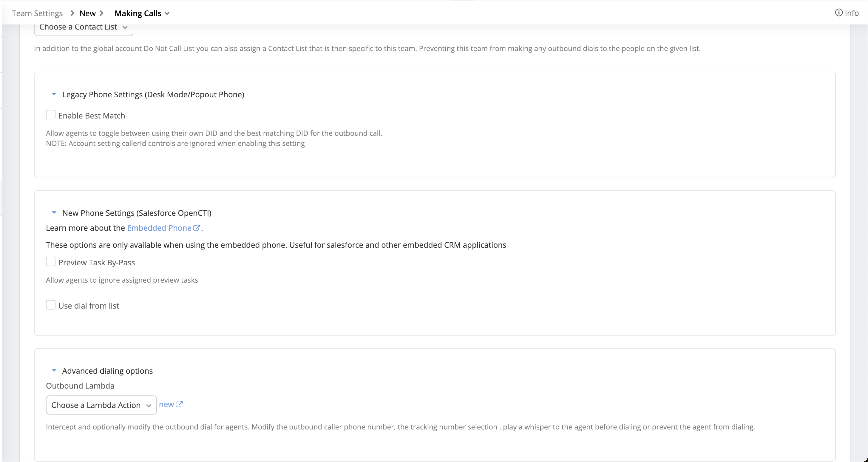Collapse New Phone Settings section triangle
This screenshot has width=868, height=462.
pos(54,213)
